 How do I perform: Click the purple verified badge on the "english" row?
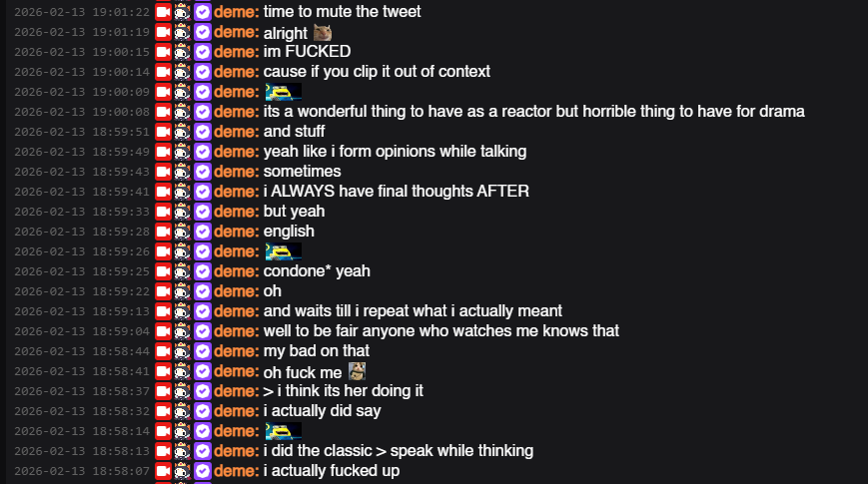(x=203, y=232)
